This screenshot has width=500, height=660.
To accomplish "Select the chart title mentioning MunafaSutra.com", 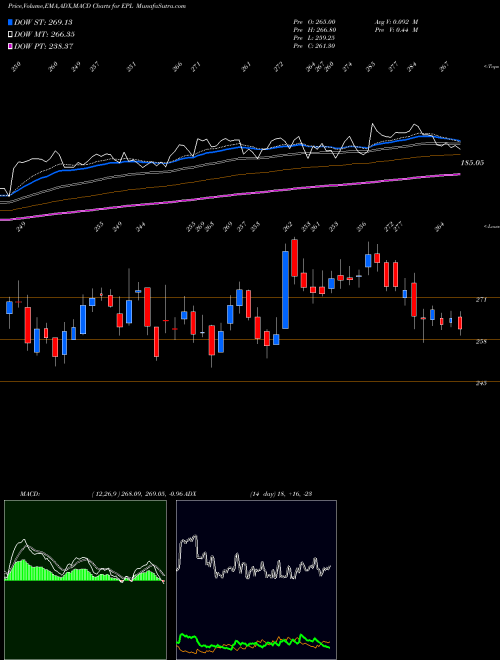I will click(x=97, y=6).
